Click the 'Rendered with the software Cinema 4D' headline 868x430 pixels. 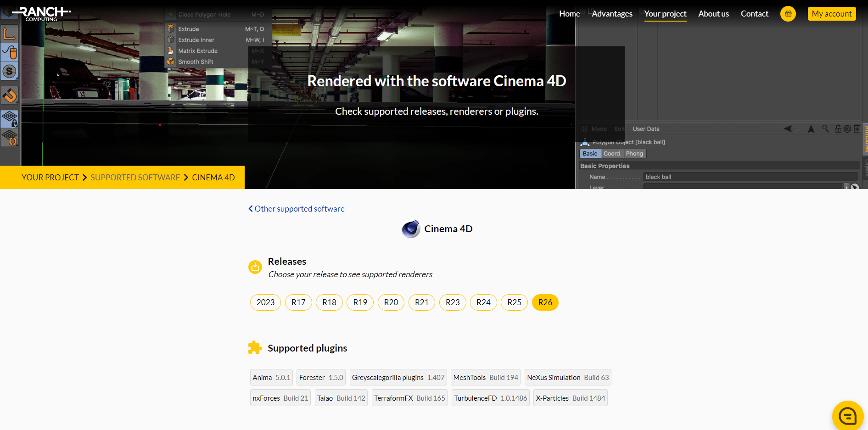[x=437, y=81]
